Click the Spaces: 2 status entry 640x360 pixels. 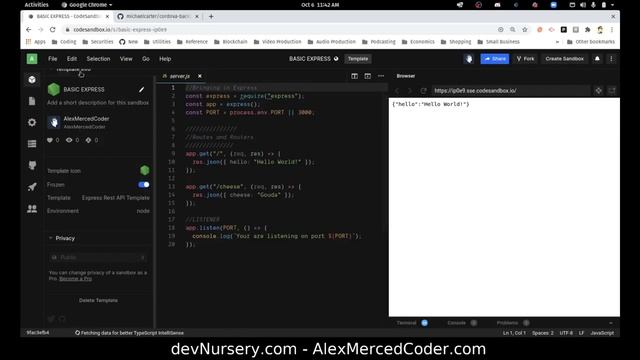pyautogui.click(x=542, y=333)
